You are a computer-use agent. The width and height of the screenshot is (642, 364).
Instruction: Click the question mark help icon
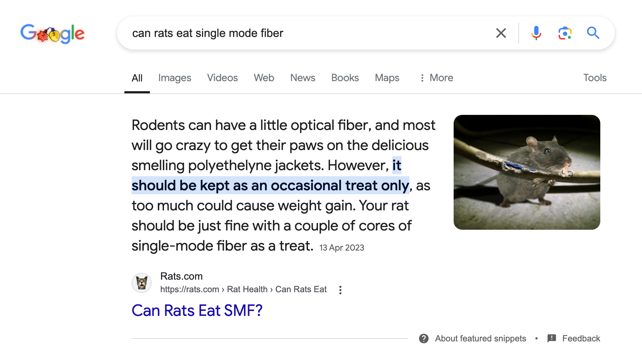pyautogui.click(x=424, y=339)
